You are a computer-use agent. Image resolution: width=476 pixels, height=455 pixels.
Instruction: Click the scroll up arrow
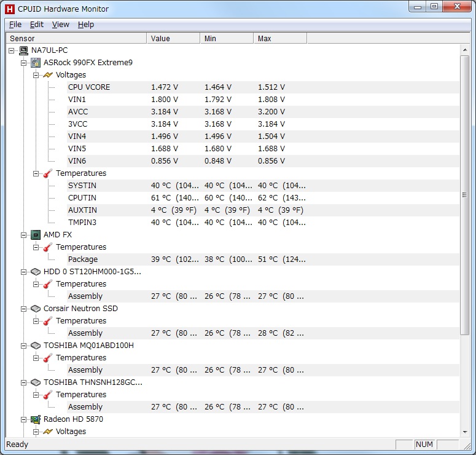[x=465, y=50]
